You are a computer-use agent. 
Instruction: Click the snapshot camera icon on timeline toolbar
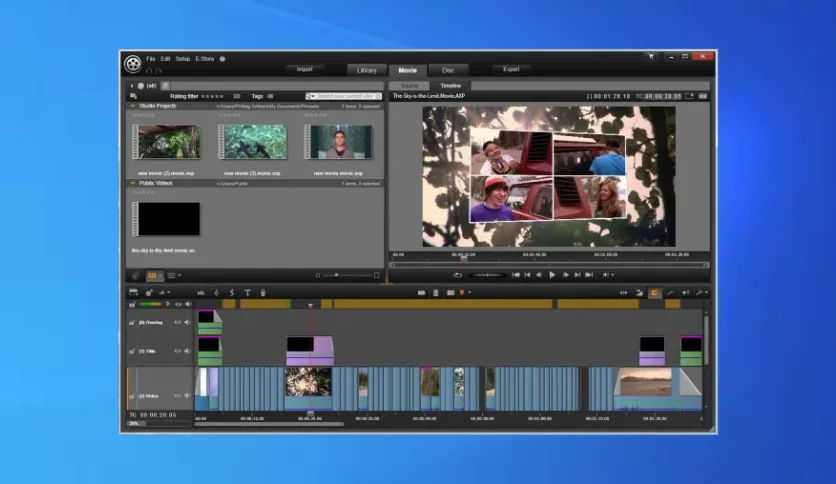point(451,293)
